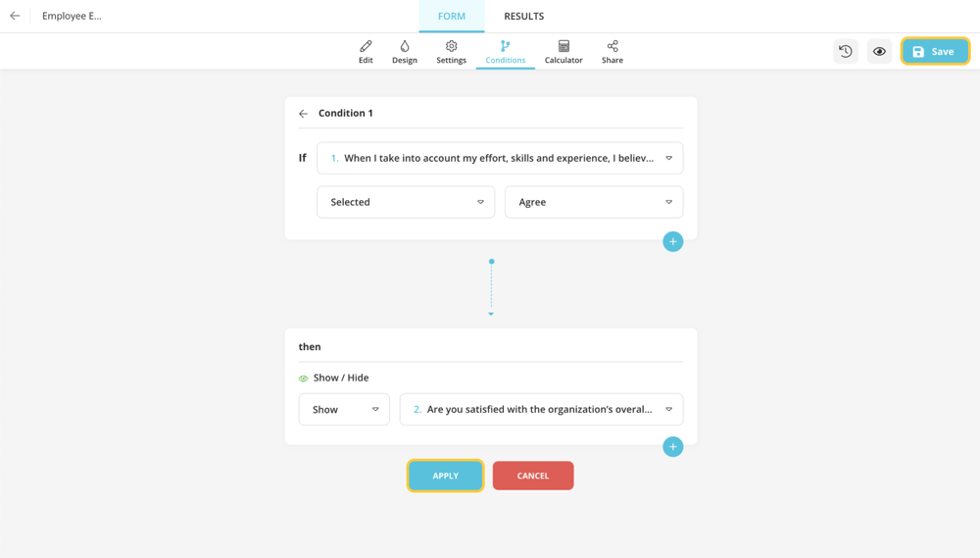Image resolution: width=980 pixels, height=558 pixels.
Task: Open the Share options
Action: click(x=612, y=52)
